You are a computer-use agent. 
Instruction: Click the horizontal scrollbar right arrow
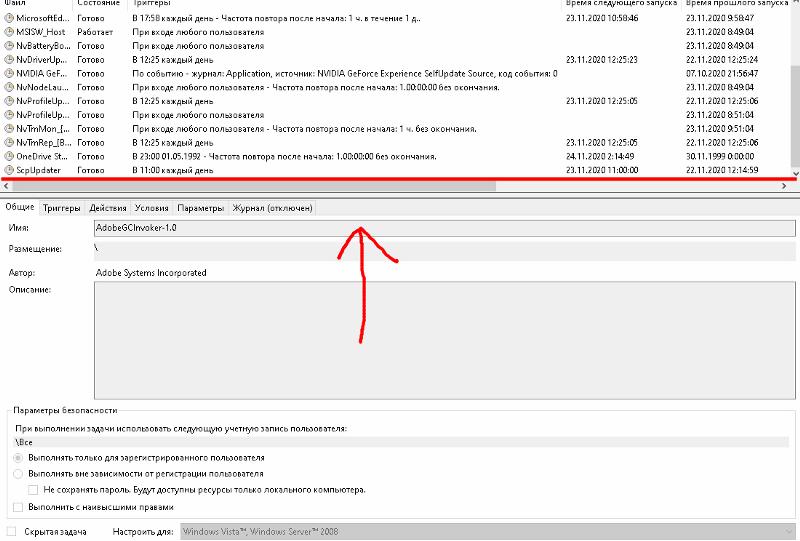tap(784, 186)
